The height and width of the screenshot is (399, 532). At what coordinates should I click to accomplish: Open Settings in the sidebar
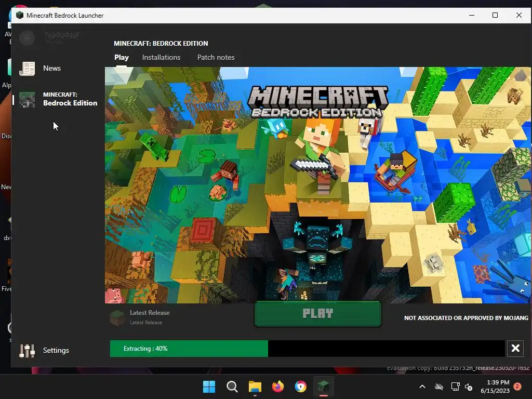click(x=44, y=350)
